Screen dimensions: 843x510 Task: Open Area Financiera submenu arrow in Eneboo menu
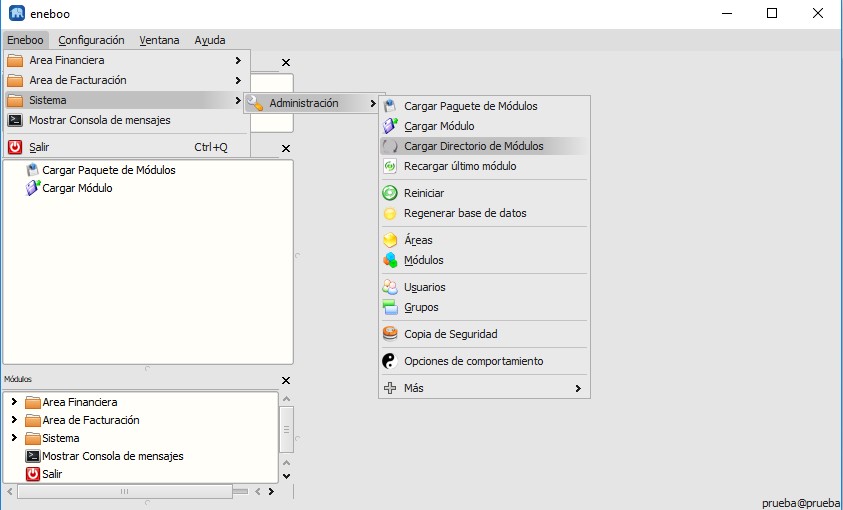tap(238, 60)
